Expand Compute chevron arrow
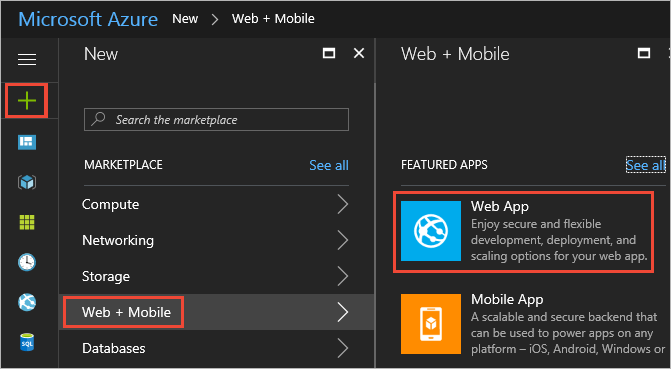This screenshot has height=369, width=671. 343,205
